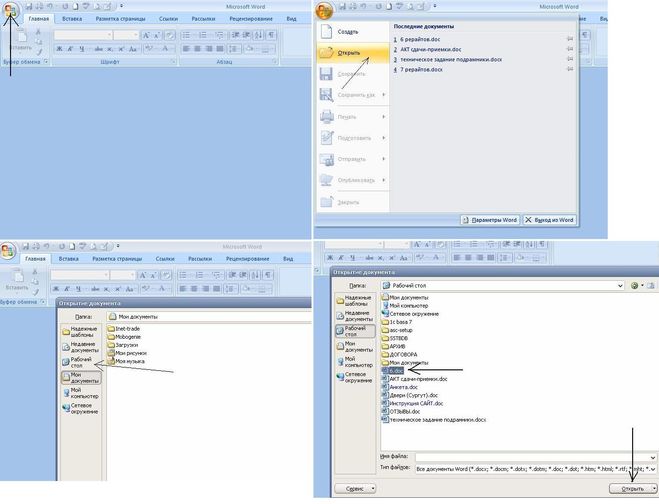Click clear formatting icon in top-left ribbon
The width and height of the screenshot is (659, 504).
click(170, 35)
